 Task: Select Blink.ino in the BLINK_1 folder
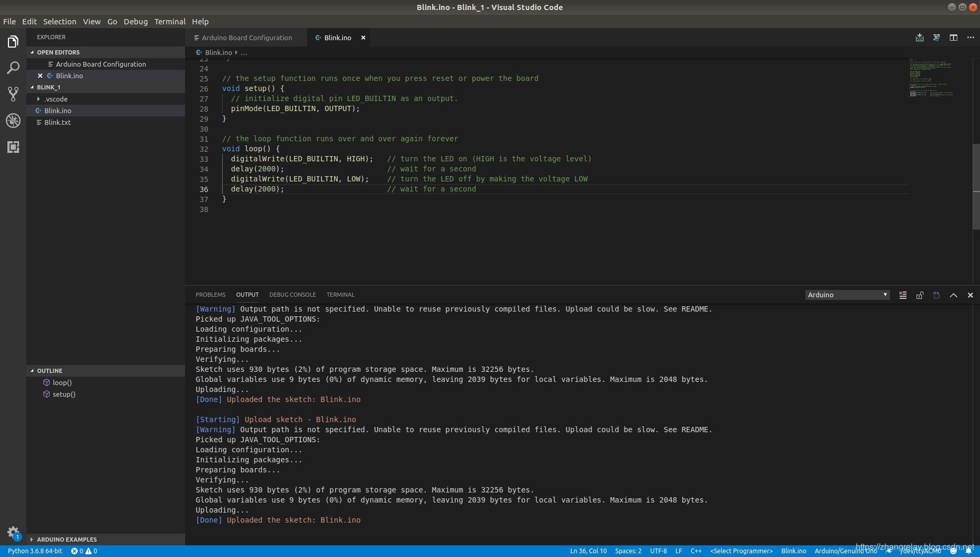pyautogui.click(x=106, y=111)
